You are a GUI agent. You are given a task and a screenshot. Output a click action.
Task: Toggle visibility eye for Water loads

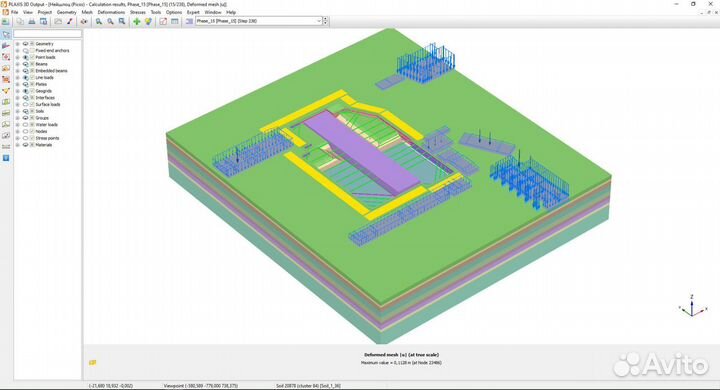click(26, 124)
